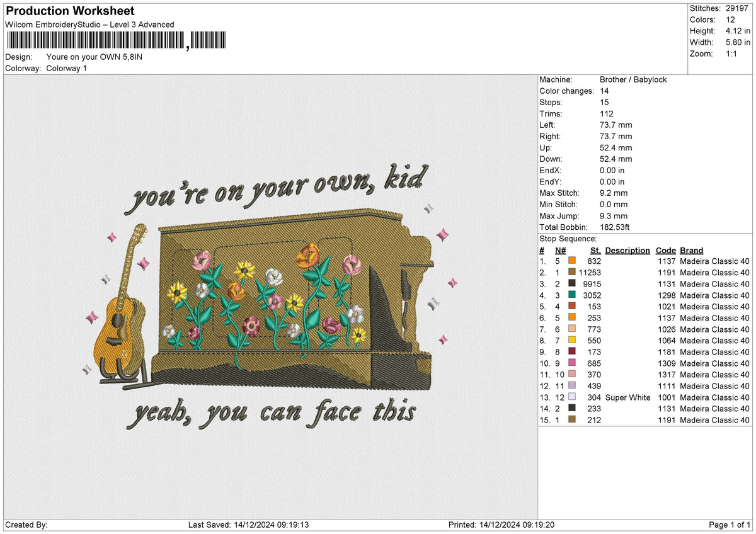The width and height of the screenshot is (756, 534).
Task: Choose the peach swatch for code 1026
Action: click(572, 329)
